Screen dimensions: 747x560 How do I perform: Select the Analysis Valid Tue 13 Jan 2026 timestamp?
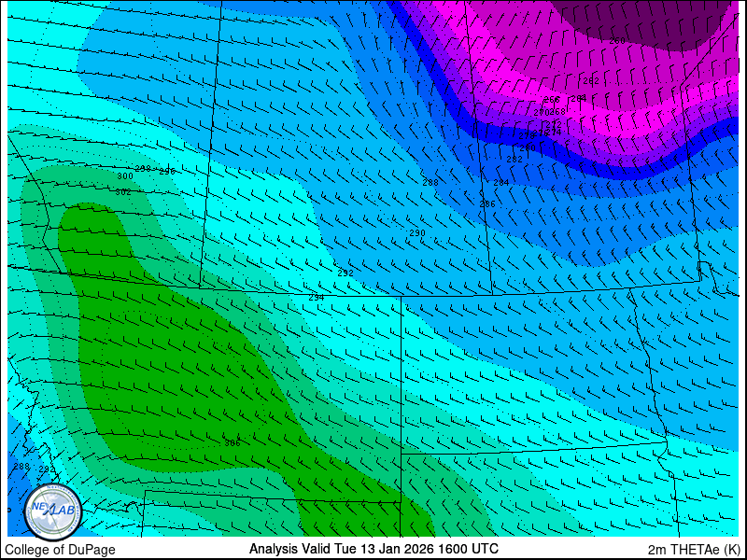[374, 549]
